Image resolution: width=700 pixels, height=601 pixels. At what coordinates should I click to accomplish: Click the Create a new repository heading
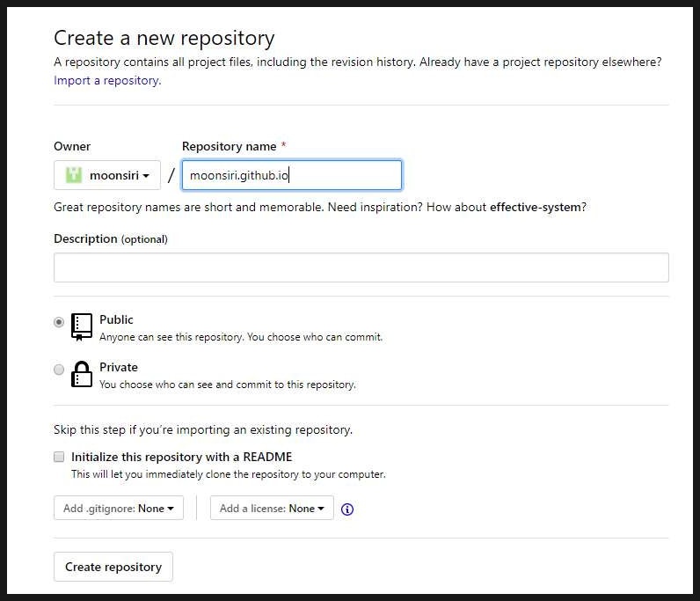[x=164, y=39]
